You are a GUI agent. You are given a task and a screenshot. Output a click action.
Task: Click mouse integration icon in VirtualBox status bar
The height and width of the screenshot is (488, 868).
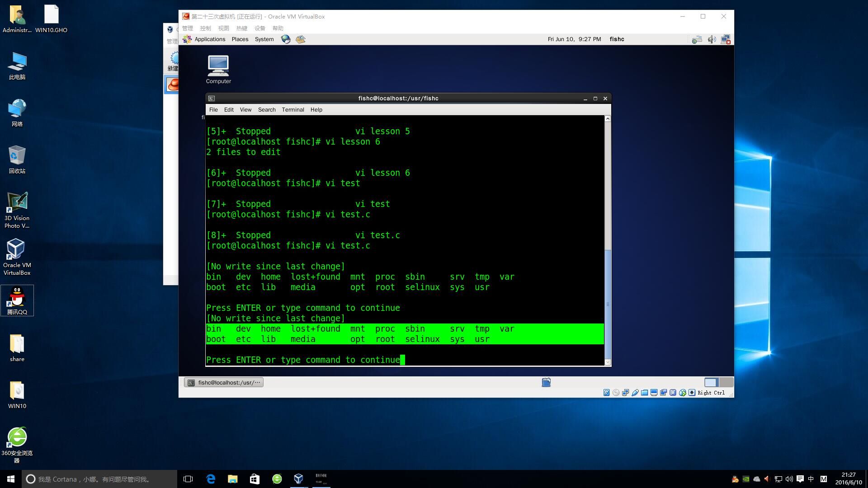(x=683, y=393)
